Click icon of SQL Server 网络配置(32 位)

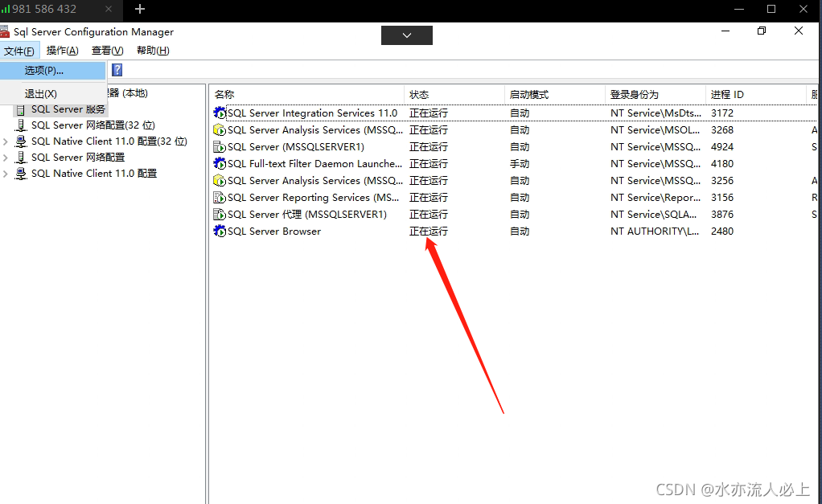click(x=21, y=125)
